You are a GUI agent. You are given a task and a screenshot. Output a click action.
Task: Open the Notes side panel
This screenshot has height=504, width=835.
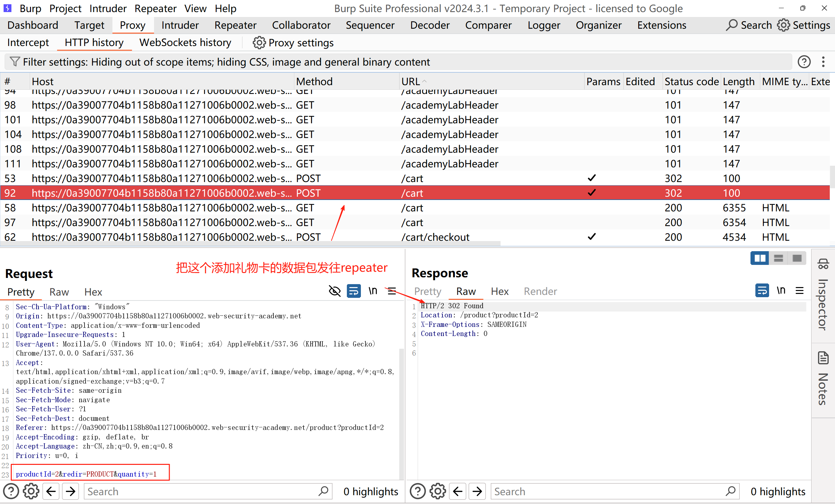click(x=823, y=379)
